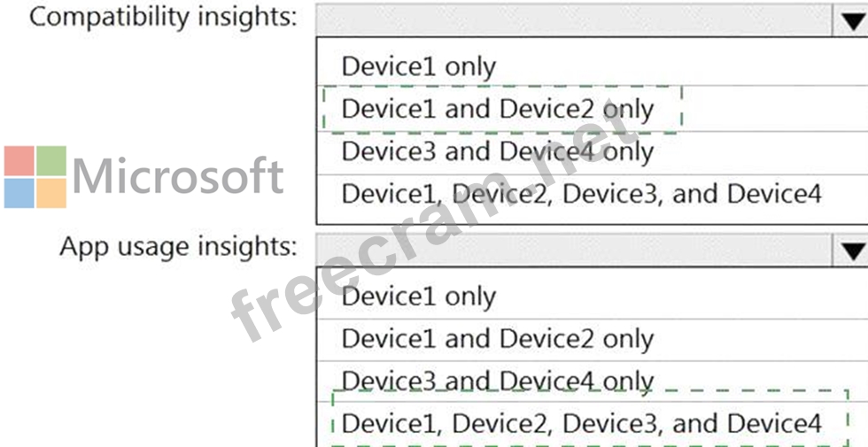
Task: Select "Device1 only" under App usage insights
Action: (x=592, y=297)
